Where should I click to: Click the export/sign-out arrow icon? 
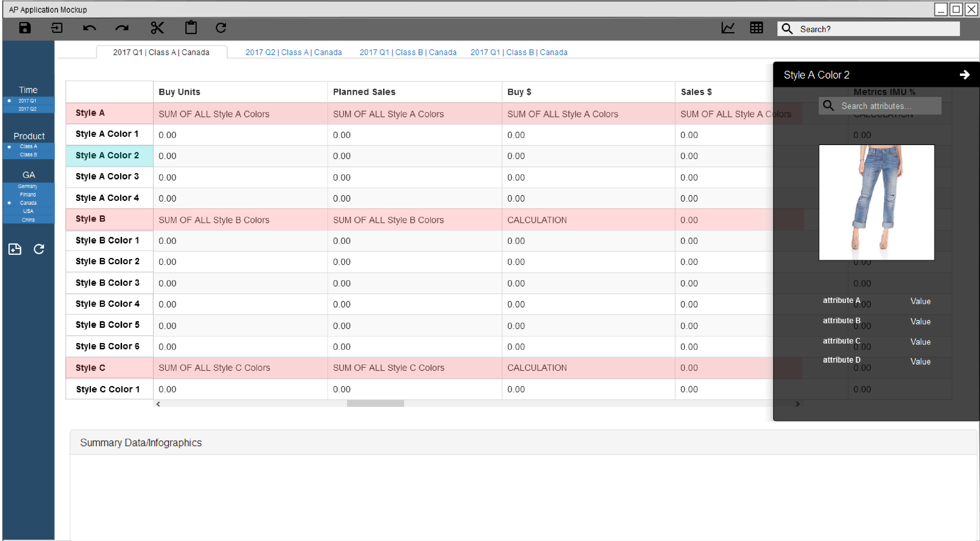(57, 28)
